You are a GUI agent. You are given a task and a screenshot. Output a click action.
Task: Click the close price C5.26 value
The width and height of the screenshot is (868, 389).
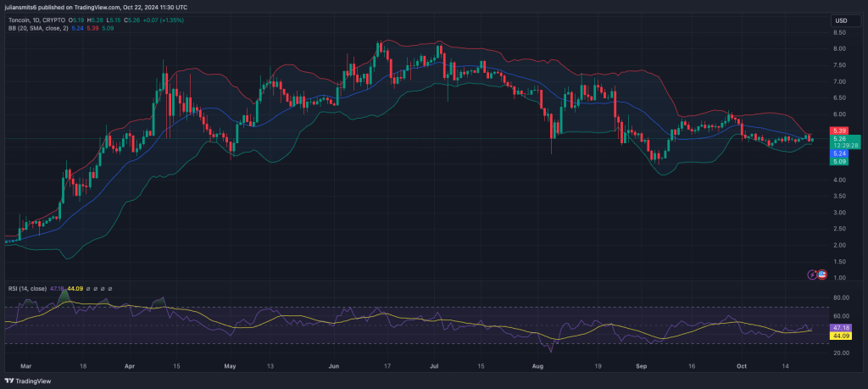tap(131, 20)
